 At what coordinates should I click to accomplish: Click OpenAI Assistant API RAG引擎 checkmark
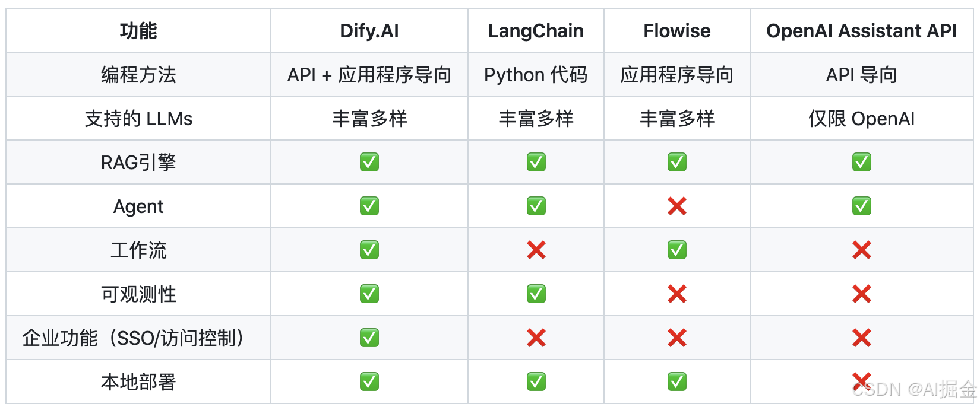(x=861, y=162)
